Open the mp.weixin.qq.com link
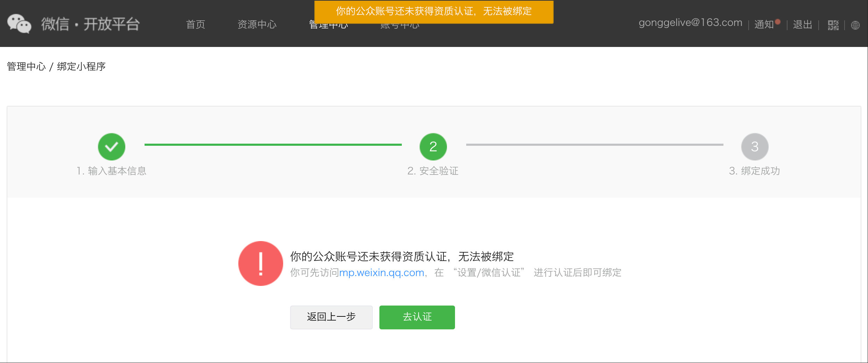868x363 pixels. point(381,273)
